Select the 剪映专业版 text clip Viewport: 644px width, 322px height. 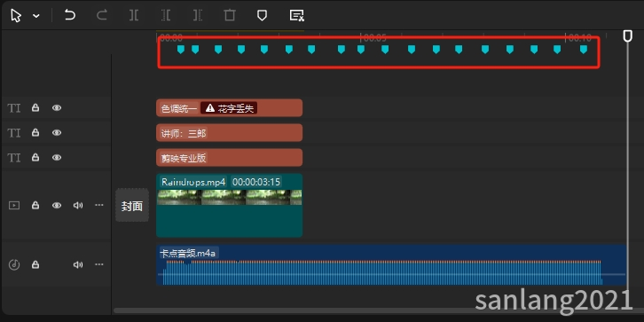229,158
